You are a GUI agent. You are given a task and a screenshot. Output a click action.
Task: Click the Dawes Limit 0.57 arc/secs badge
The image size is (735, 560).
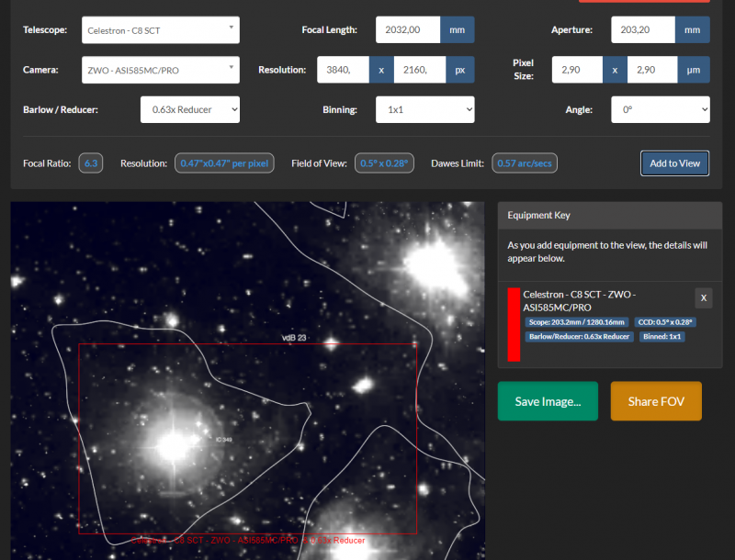point(525,163)
